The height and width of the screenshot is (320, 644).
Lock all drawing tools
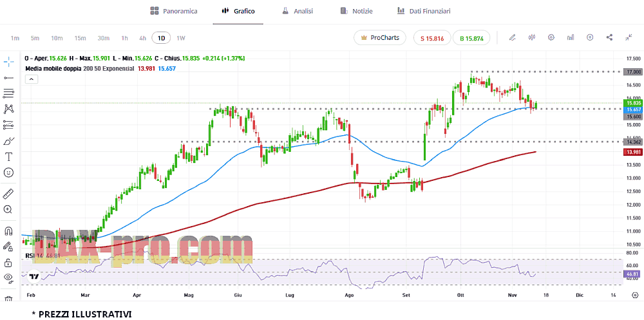pyautogui.click(x=8, y=261)
